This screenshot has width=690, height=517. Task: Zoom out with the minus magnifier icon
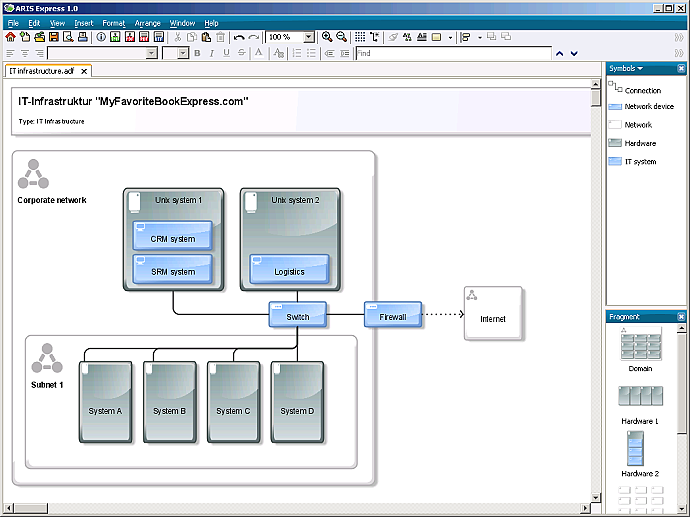[341, 37]
